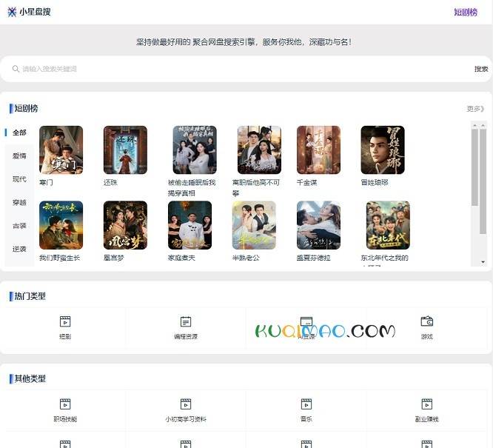Open the 短剧 label under 热门类型
Viewport: 493px width, 448px height.
pyautogui.click(x=65, y=337)
